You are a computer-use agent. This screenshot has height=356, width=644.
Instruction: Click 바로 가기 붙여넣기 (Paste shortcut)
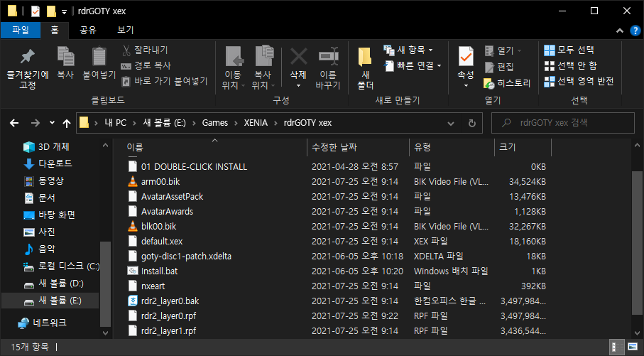164,81
